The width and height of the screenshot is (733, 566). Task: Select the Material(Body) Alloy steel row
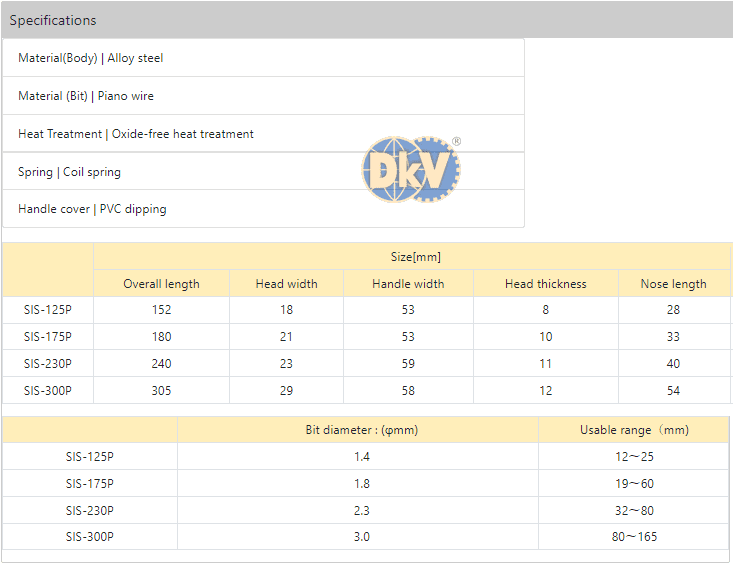[x=90, y=58]
